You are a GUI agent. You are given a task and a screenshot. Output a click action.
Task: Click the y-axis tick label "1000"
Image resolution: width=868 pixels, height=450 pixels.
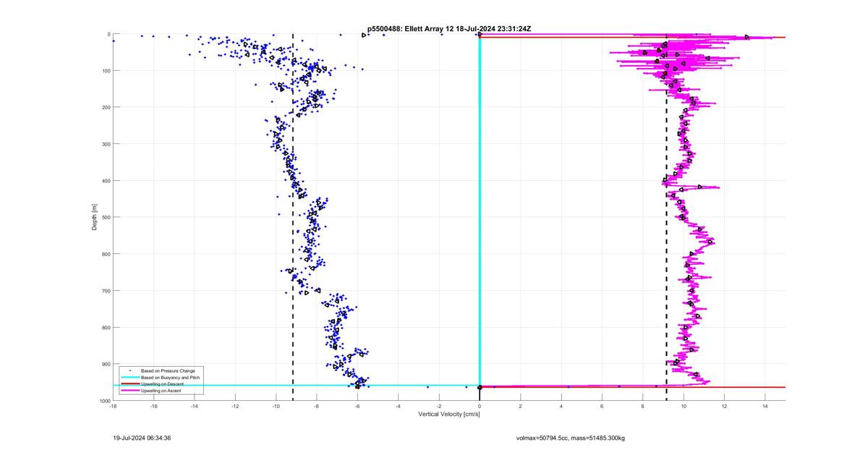tap(105, 401)
